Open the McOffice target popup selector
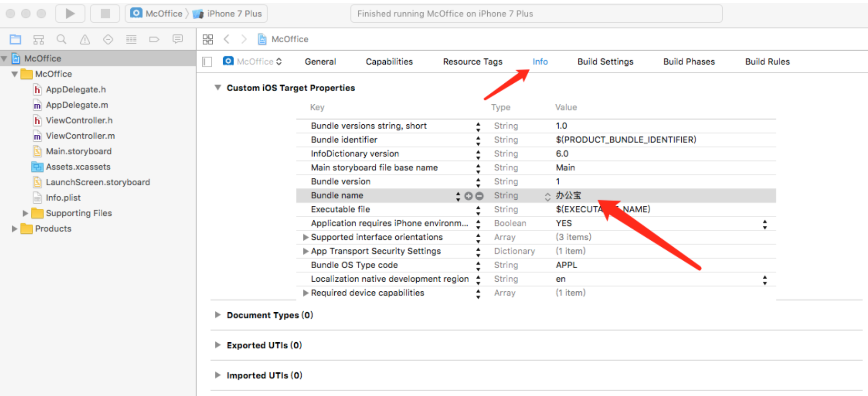Image resolution: width=868 pixels, height=396 pixels. [253, 61]
